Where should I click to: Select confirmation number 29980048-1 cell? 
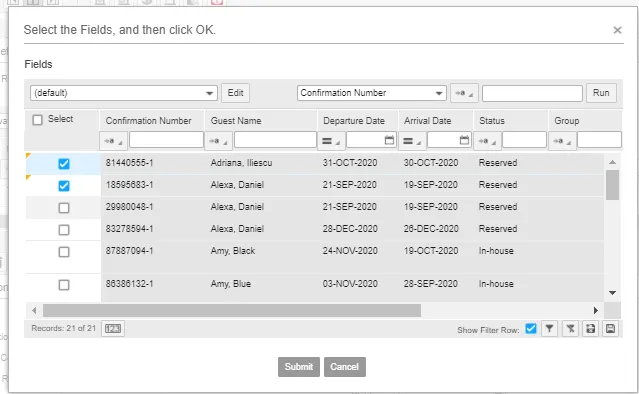[x=130, y=207]
